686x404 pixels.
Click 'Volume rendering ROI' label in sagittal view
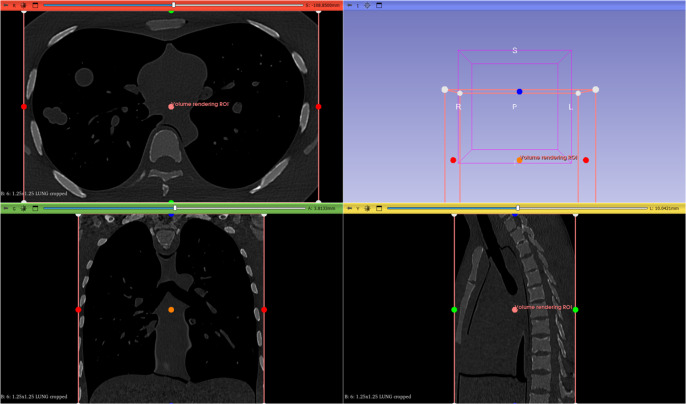tap(544, 307)
